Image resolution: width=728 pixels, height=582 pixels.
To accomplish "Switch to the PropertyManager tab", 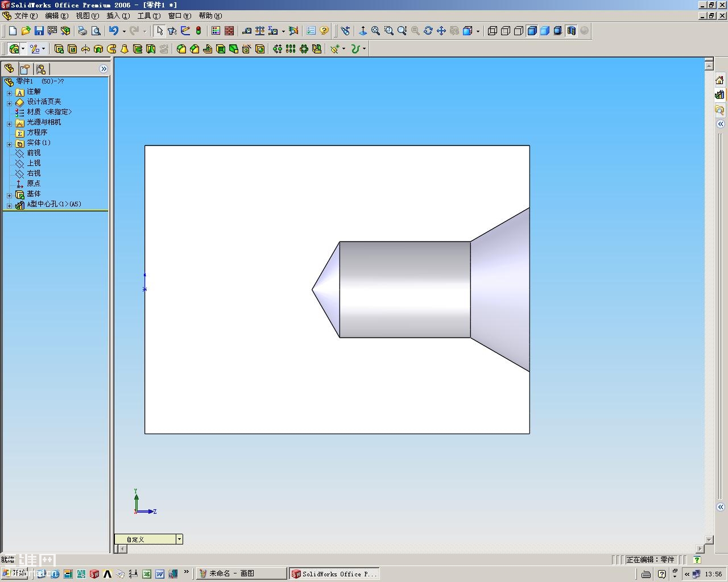I will click(25, 69).
